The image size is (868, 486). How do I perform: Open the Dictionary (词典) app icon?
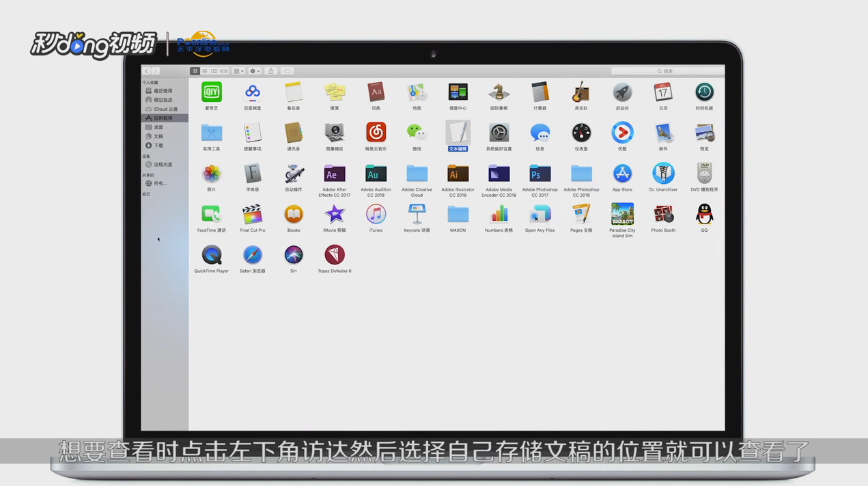click(x=376, y=92)
